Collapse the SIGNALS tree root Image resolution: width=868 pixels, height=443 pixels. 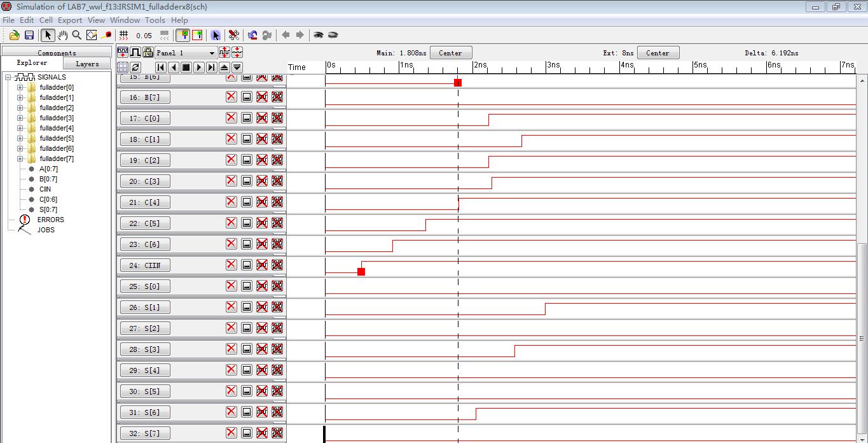coord(8,77)
